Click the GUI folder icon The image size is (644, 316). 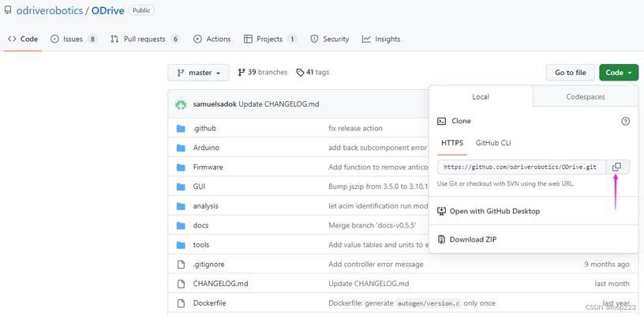(181, 186)
